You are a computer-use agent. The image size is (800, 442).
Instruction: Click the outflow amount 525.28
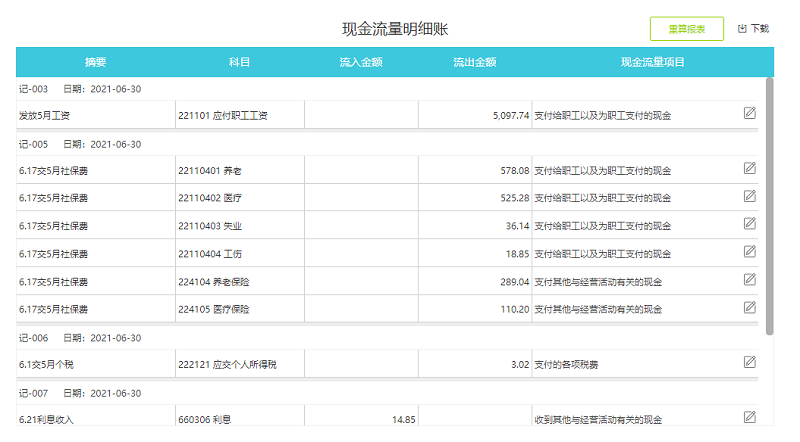[x=515, y=198]
